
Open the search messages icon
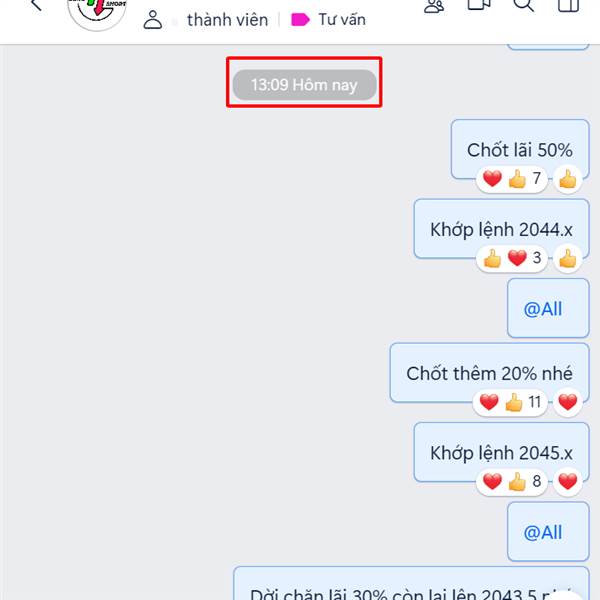(523, 5)
